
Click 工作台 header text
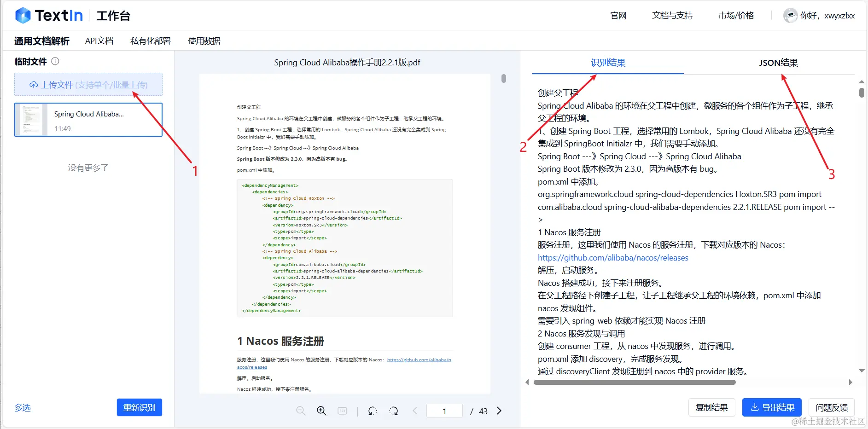tap(113, 16)
